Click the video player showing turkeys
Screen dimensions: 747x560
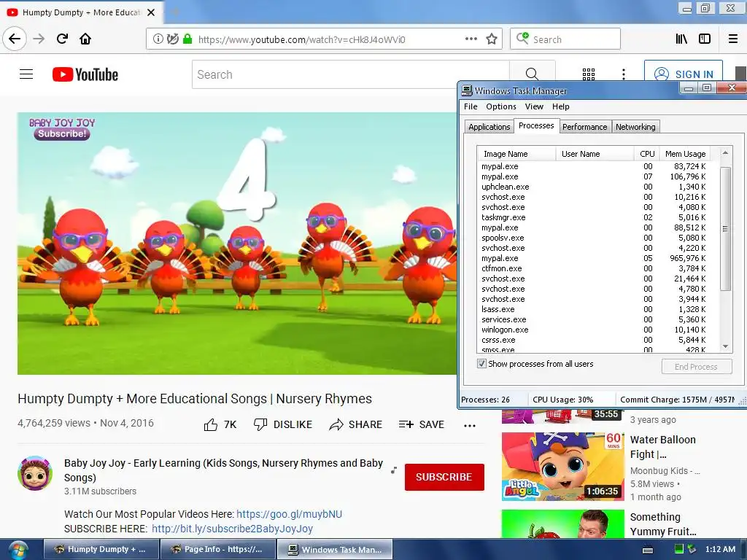tap(237, 244)
